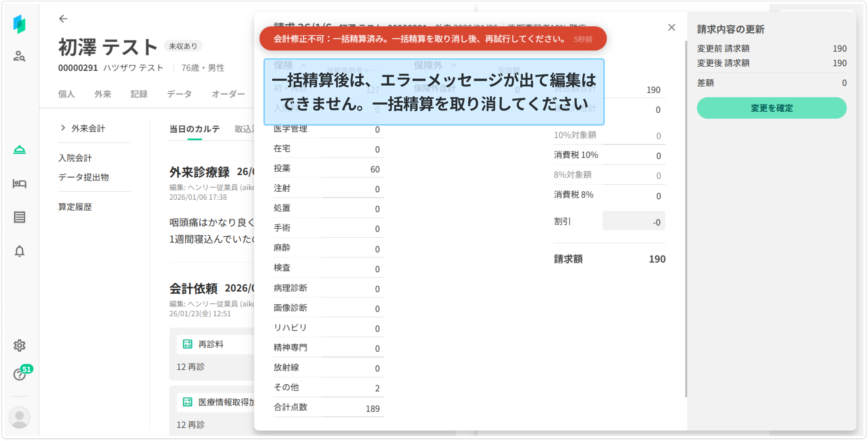Click the back arrow icon
868x441 pixels.
(63, 19)
